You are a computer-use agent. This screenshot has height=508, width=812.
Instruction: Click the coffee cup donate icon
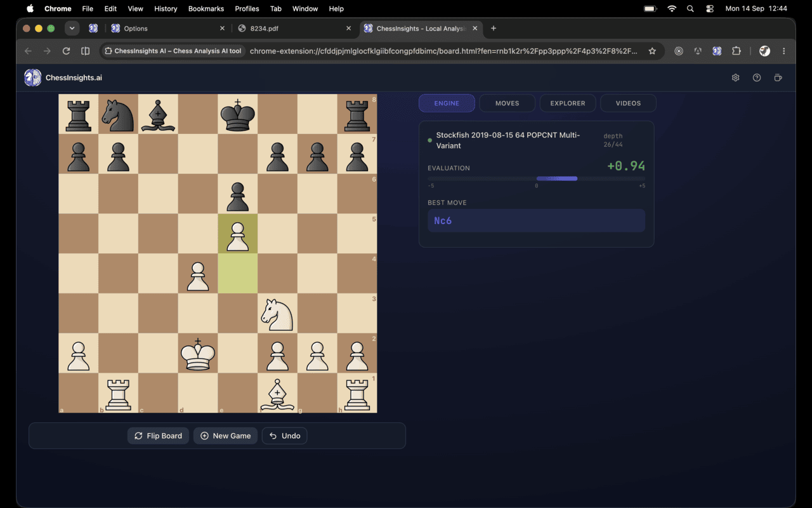(778, 77)
